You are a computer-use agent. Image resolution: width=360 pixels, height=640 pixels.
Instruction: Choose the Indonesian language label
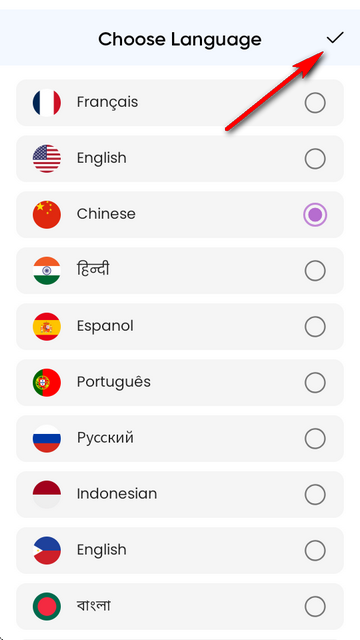(117, 494)
